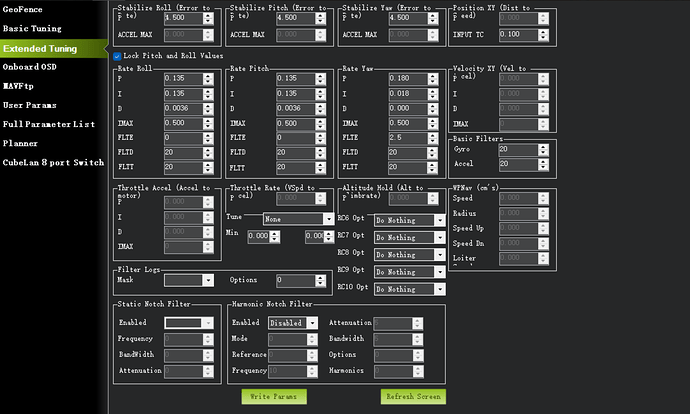Open MAVFtp sidebar entry
The width and height of the screenshot is (690, 414).
click(x=18, y=86)
